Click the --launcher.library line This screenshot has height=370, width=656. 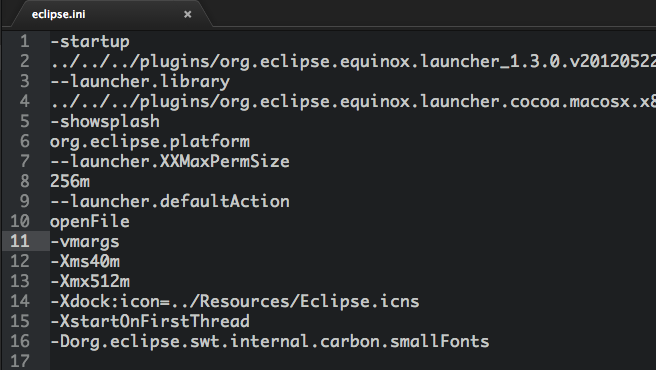click(x=140, y=81)
